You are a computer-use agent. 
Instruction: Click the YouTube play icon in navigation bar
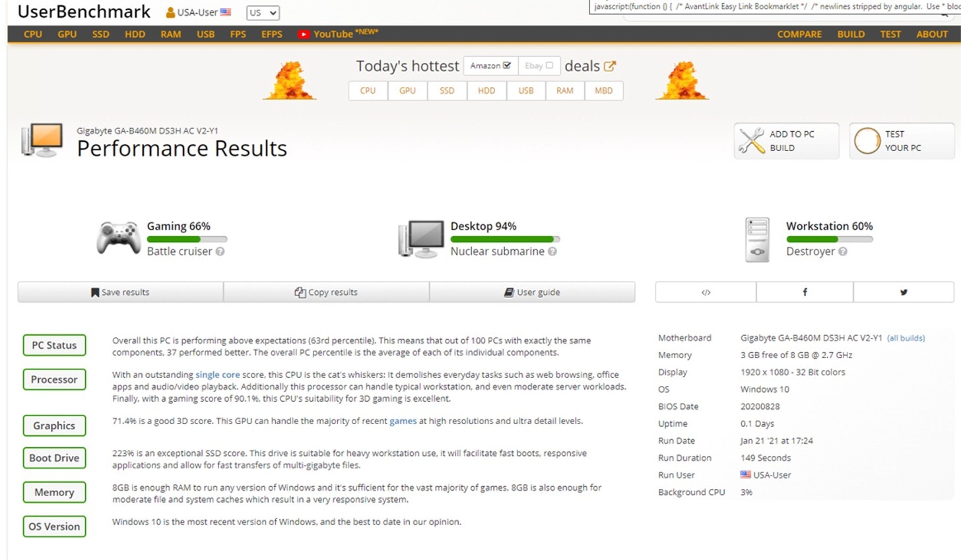click(304, 34)
